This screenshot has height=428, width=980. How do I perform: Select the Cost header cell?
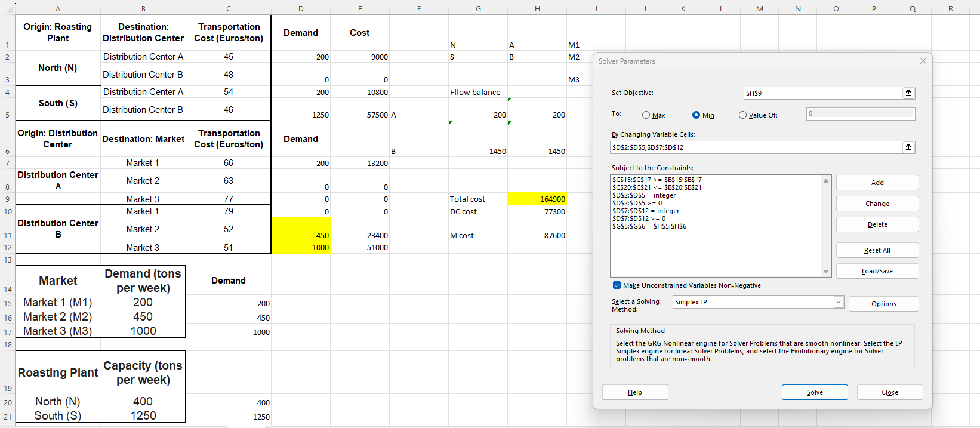coord(360,32)
